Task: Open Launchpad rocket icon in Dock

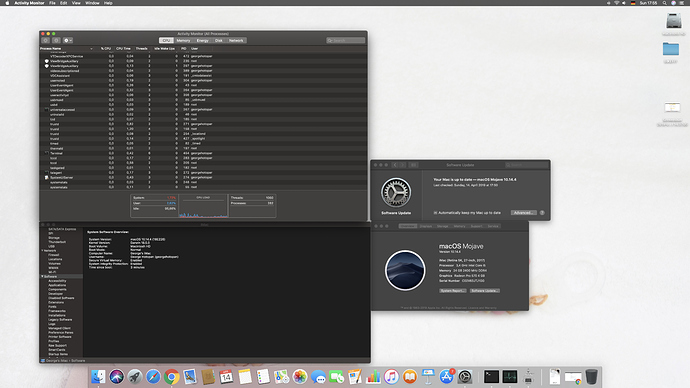Action: coord(135,377)
